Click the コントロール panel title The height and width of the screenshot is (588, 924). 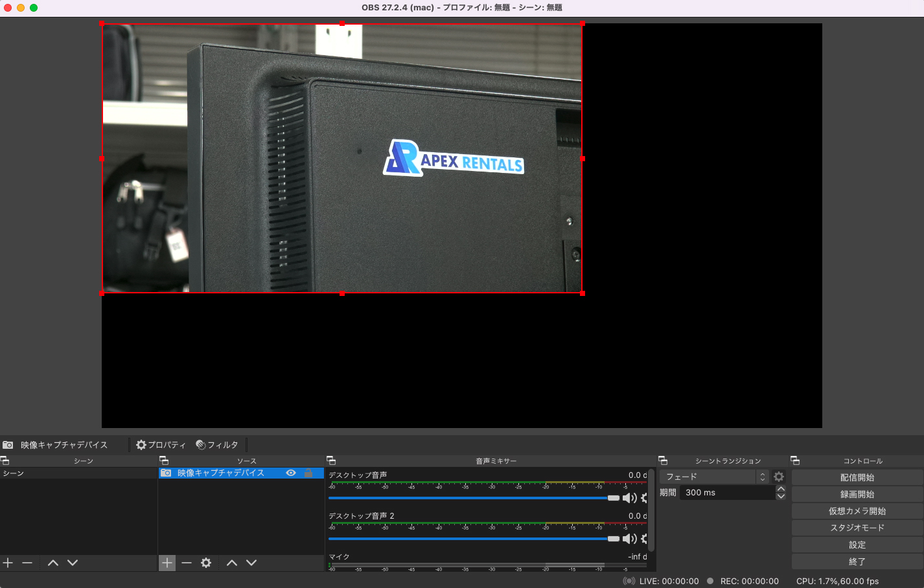tap(863, 461)
